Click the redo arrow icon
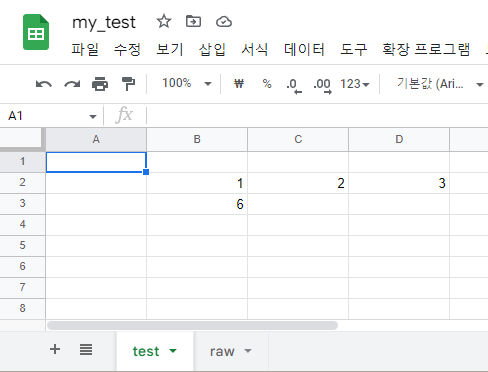This screenshot has width=488, height=372. pyautogui.click(x=72, y=84)
